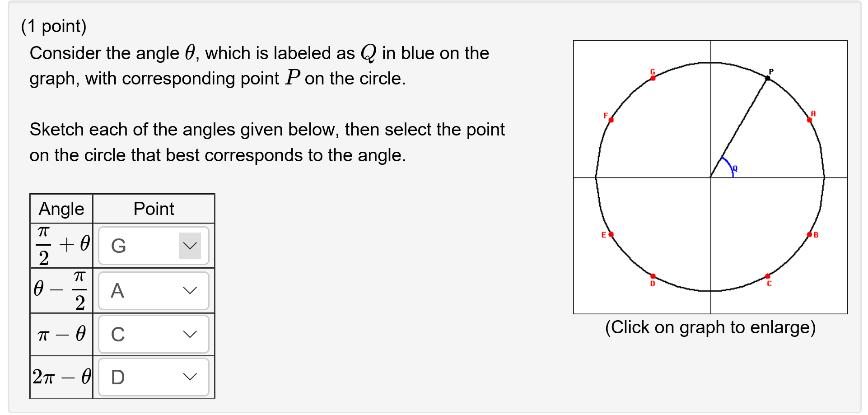
Task: Select point G on the circle graph
Action: coord(653,78)
